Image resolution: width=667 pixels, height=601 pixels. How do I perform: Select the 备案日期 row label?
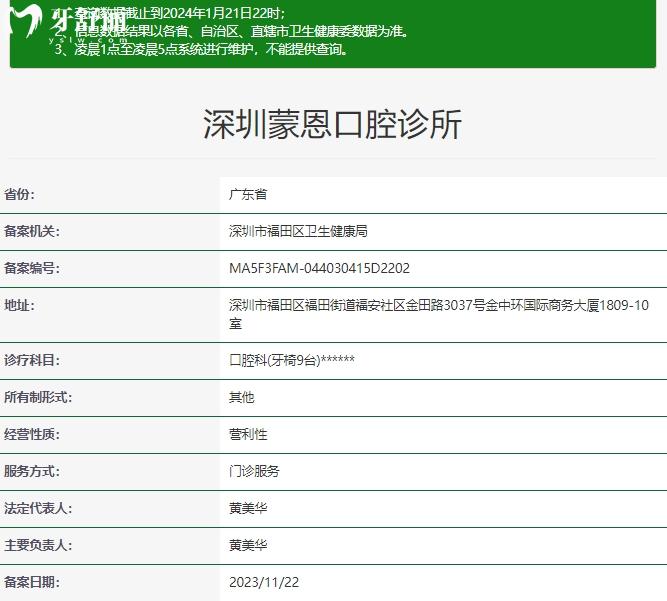tap(32, 582)
